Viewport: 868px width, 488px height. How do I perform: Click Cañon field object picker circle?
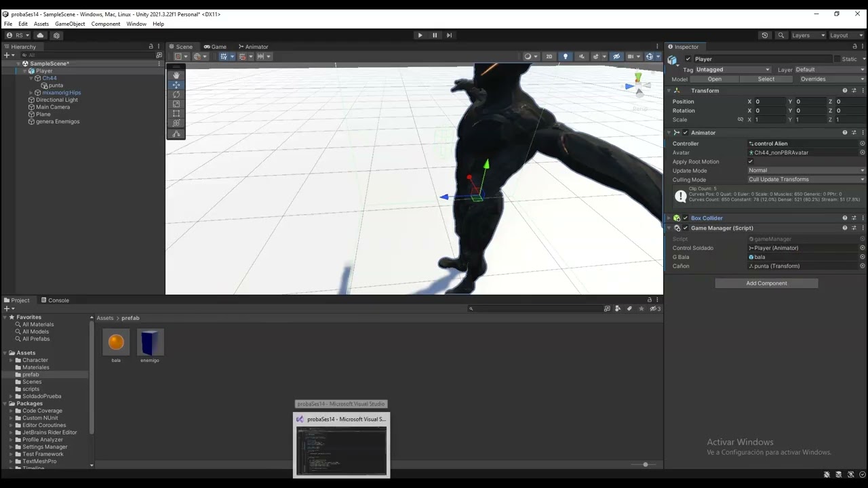(x=863, y=266)
